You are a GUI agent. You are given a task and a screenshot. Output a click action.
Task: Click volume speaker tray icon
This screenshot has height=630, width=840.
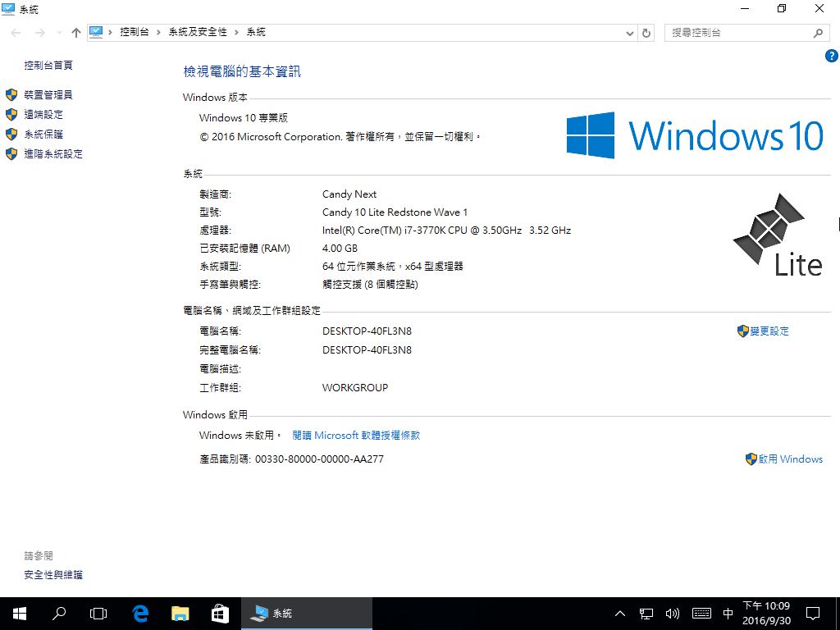point(673,614)
